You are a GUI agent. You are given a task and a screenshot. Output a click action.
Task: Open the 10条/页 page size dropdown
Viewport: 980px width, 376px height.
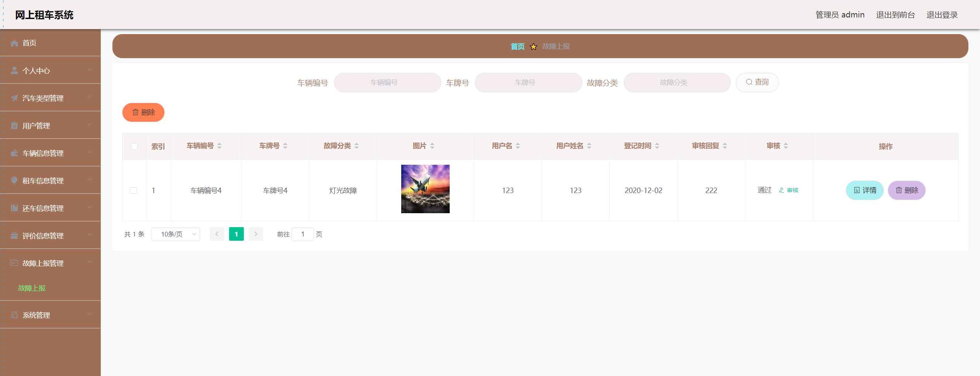click(x=176, y=234)
